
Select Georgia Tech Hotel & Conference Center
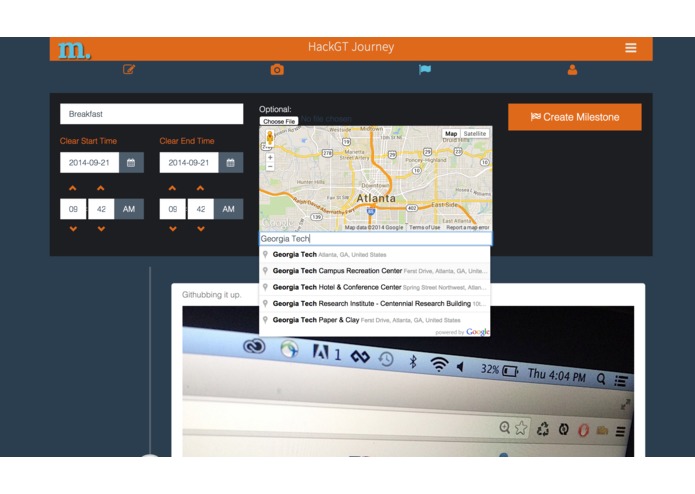pos(375,287)
